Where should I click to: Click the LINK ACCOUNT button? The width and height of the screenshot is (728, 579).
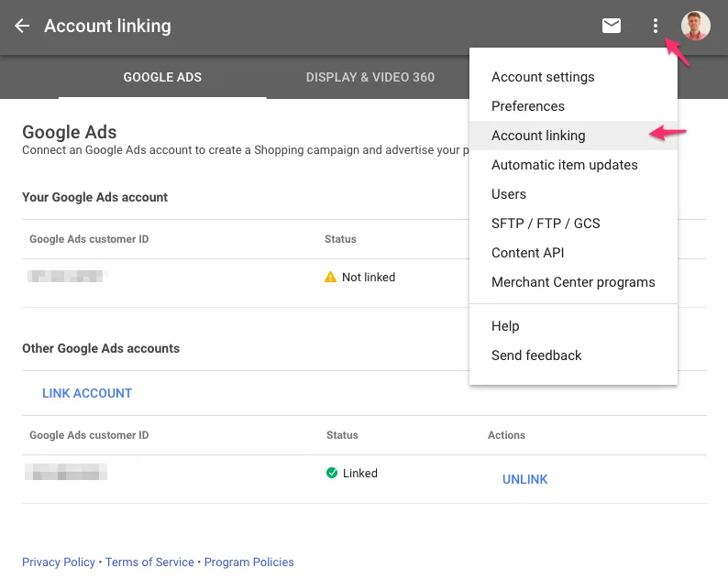pos(87,393)
